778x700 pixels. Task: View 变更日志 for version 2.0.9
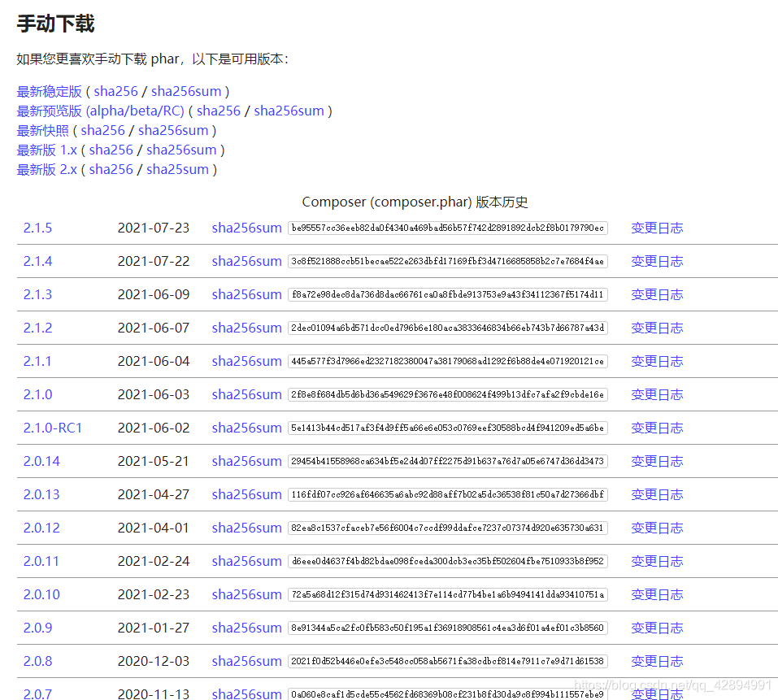coord(657,628)
